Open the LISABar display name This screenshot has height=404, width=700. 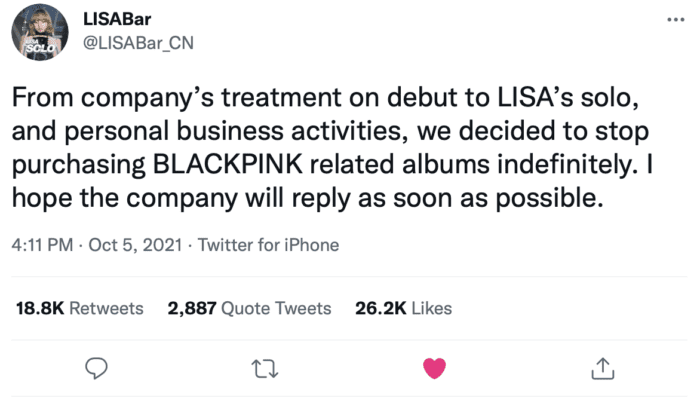117,19
